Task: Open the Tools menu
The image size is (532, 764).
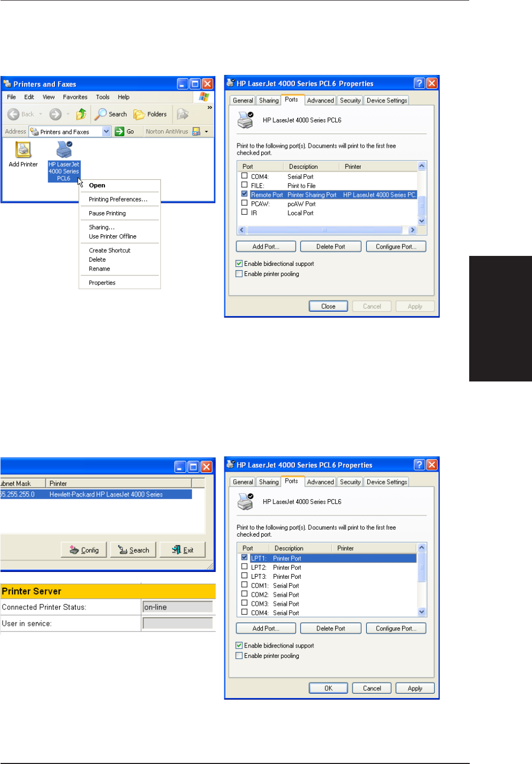Action: [x=102, y=97]
